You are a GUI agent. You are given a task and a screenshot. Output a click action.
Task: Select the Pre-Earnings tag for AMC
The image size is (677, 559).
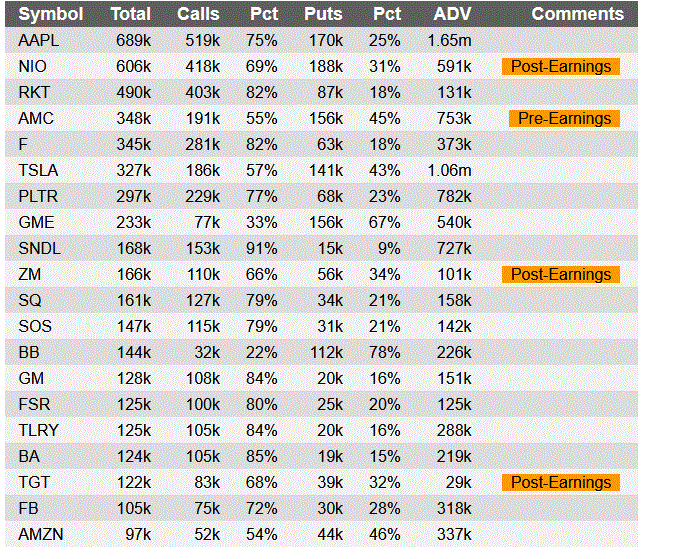click(x=564, y=118)
